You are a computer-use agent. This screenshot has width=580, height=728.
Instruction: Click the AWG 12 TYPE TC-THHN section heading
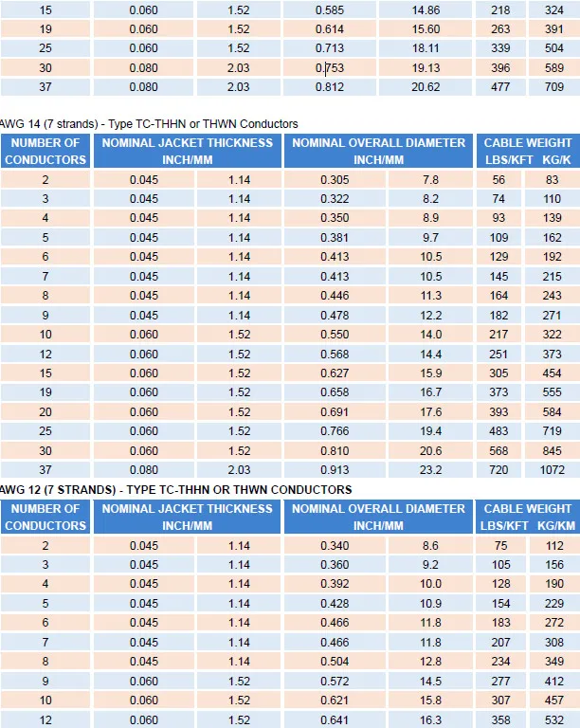coord(176,489)
